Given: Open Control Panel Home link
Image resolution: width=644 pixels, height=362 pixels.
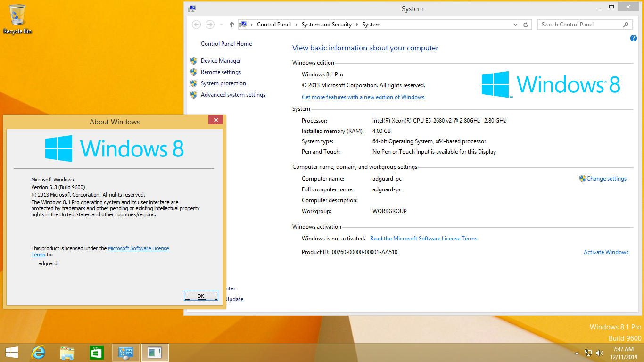Looking at the screenshot, I should point(226,44).
